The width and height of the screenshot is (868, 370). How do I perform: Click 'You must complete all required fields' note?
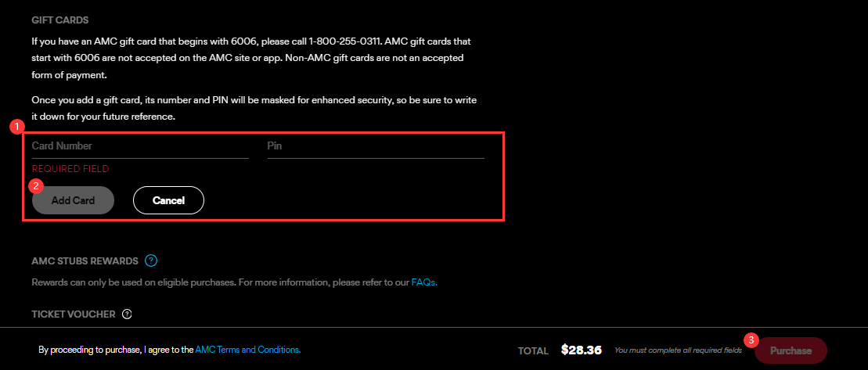coord(678,350)
